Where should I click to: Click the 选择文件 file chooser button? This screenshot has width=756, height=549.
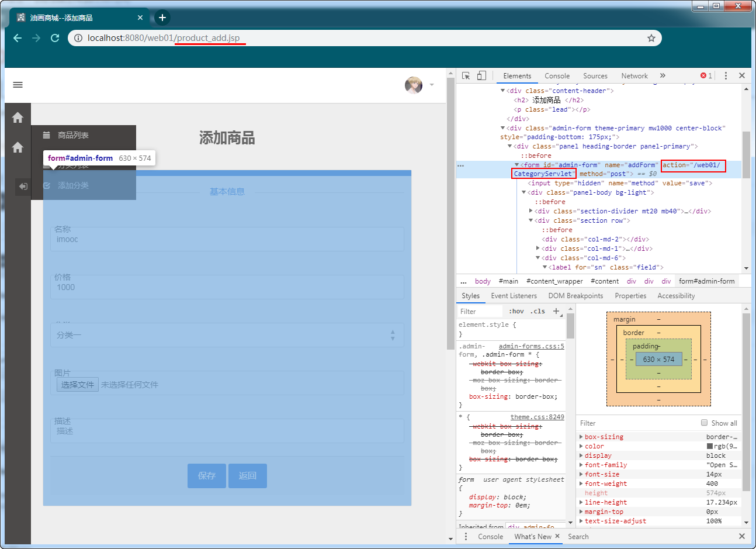[x=78, y=385]
